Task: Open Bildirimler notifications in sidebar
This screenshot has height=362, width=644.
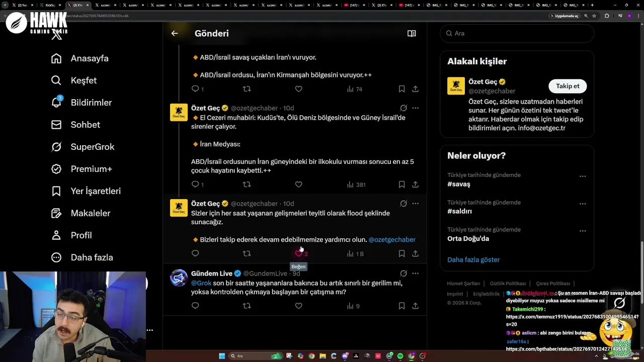Action: 82,103
